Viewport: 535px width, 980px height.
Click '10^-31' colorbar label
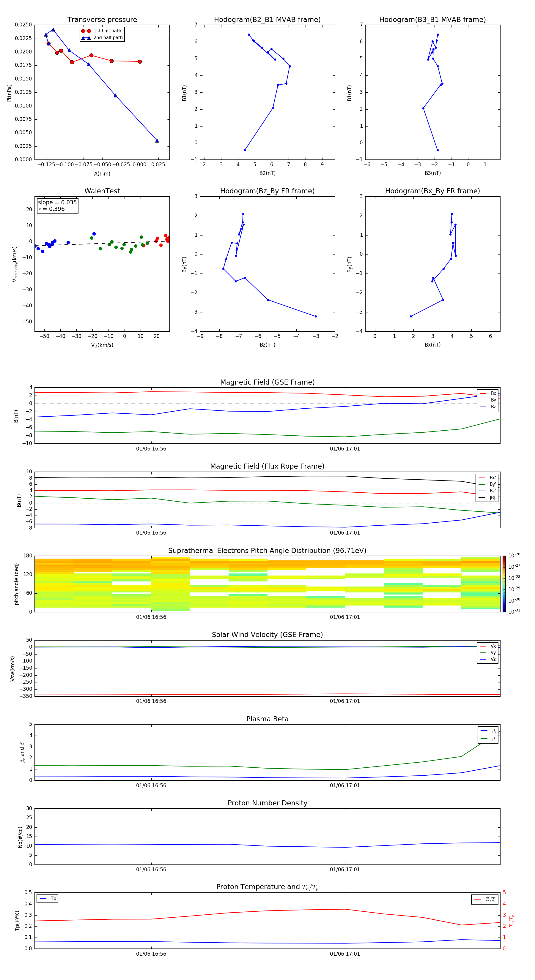click(x=514, y=611)
